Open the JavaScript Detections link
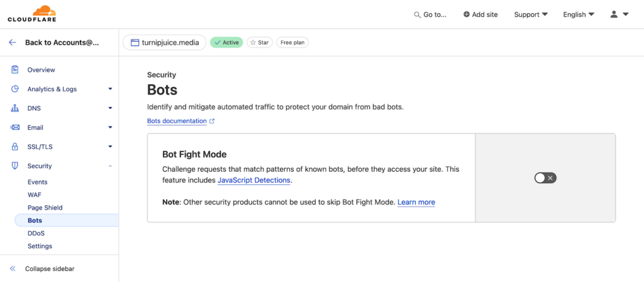644x282 pixels. pyautogui.click(x=254, y=180)
